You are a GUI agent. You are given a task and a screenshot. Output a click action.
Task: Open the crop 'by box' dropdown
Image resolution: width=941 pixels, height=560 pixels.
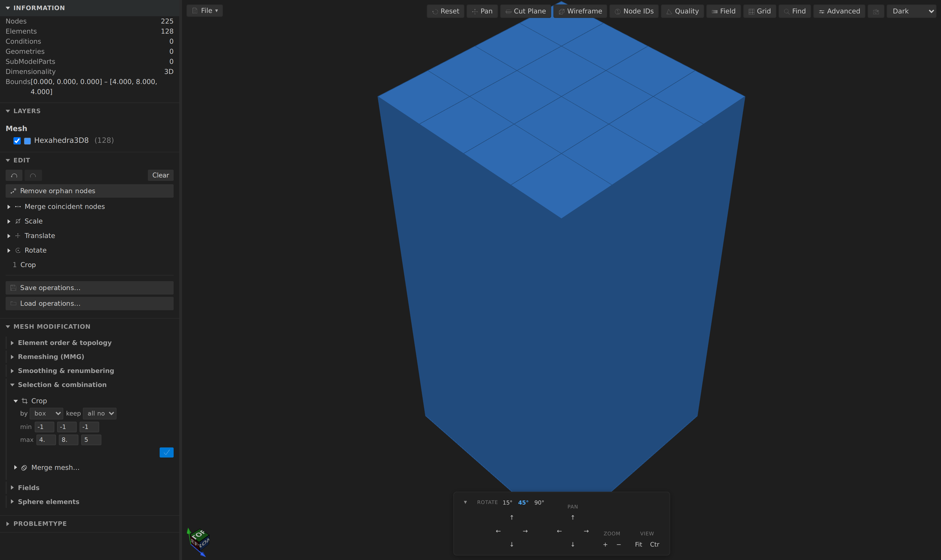click(46, 414)
